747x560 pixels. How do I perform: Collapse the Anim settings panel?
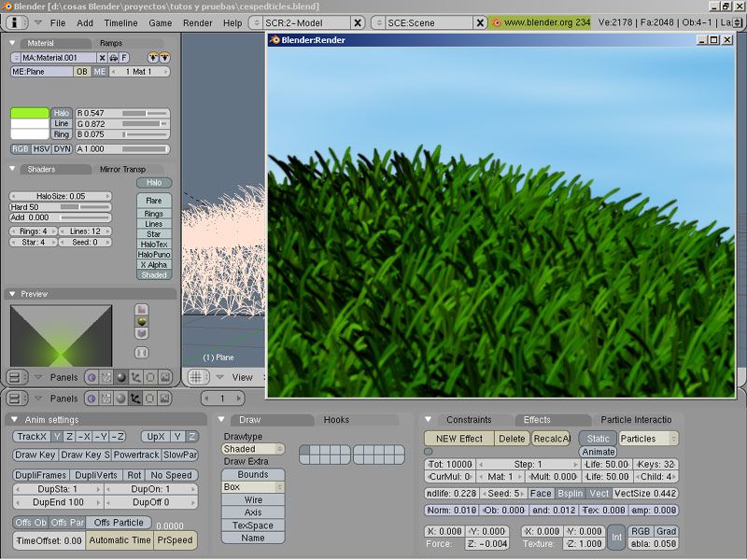[x=14, y=419]
